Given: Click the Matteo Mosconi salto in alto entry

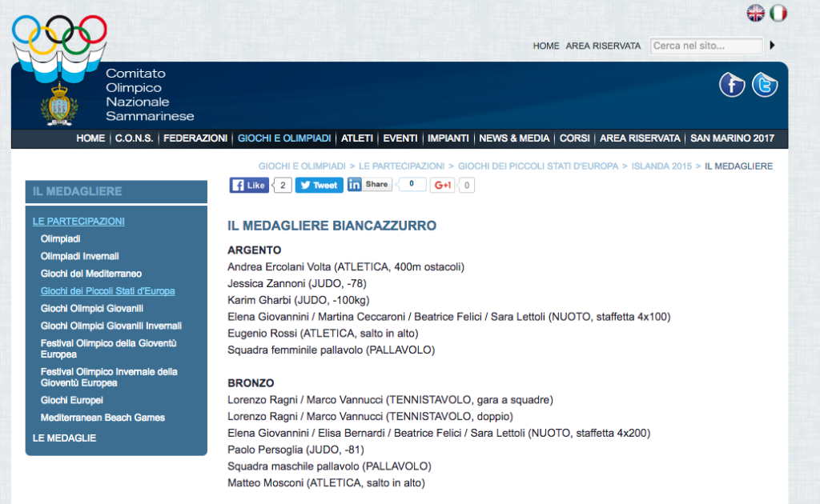Looking at the screenshot, I should coord(326,483).
